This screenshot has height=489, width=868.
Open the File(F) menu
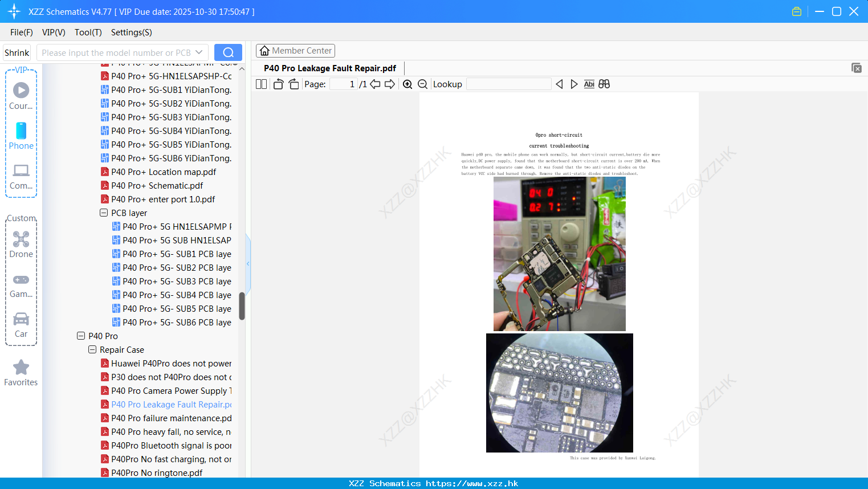(22, 32)
